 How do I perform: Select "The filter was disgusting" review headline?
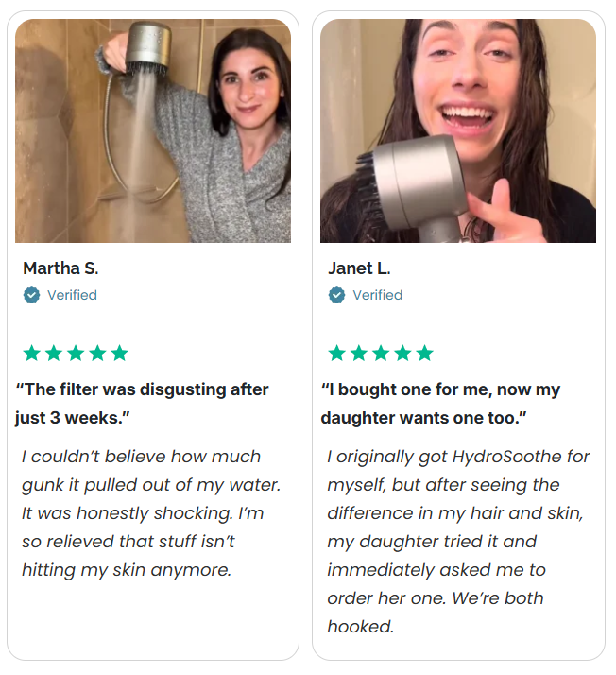pos(142,404)
